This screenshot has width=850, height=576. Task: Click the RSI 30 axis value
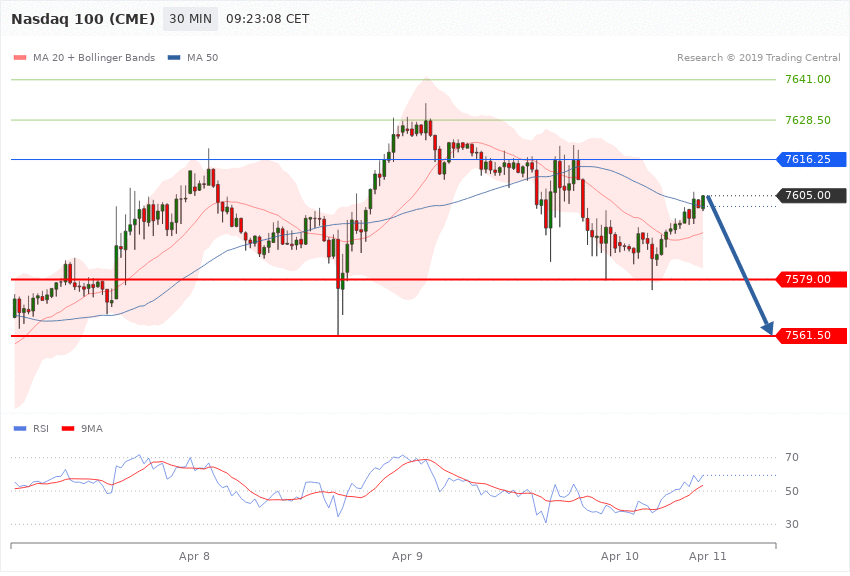coord(792,524)
